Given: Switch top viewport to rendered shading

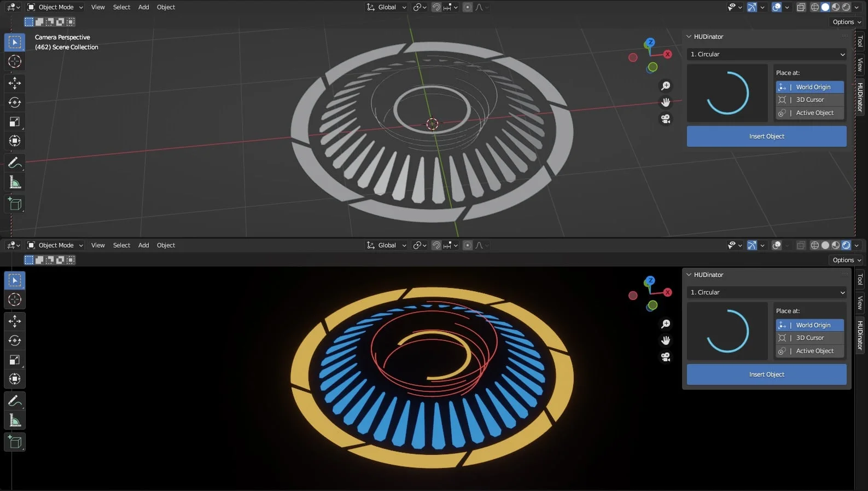Looking at the screenshot, I should 846,7.
